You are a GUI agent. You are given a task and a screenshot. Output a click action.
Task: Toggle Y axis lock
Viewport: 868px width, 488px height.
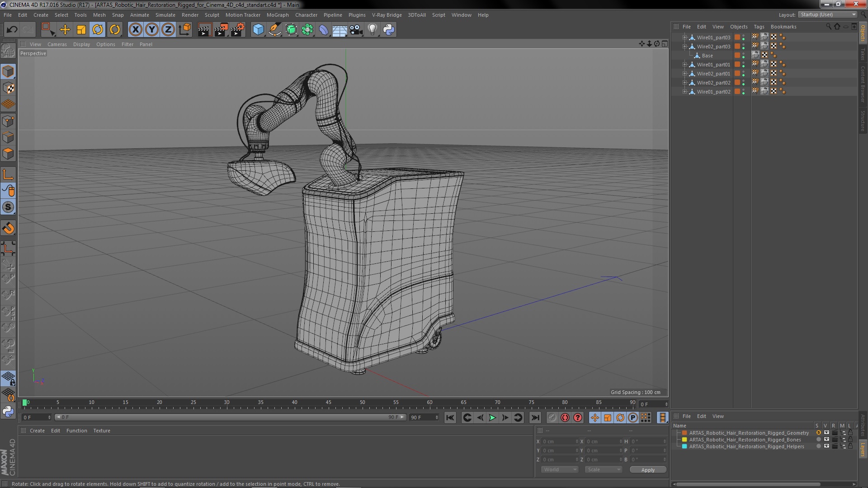pyautogui.click(x=152, y=30)
